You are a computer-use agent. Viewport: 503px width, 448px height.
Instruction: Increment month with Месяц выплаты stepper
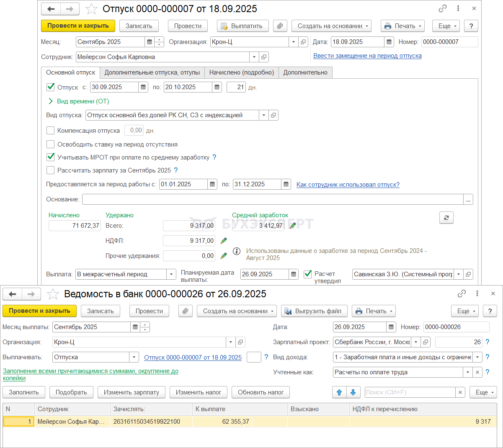click(145, 325)
